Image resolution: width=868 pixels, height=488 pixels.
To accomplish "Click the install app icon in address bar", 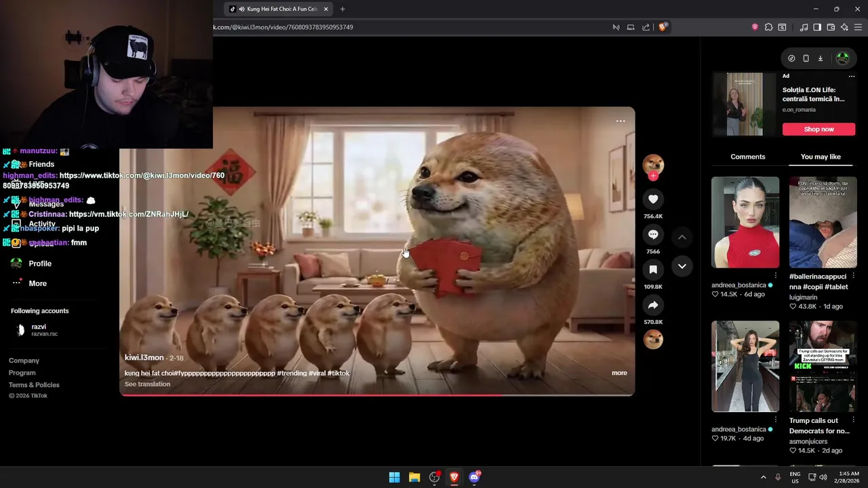I will (x=631, y=27).
